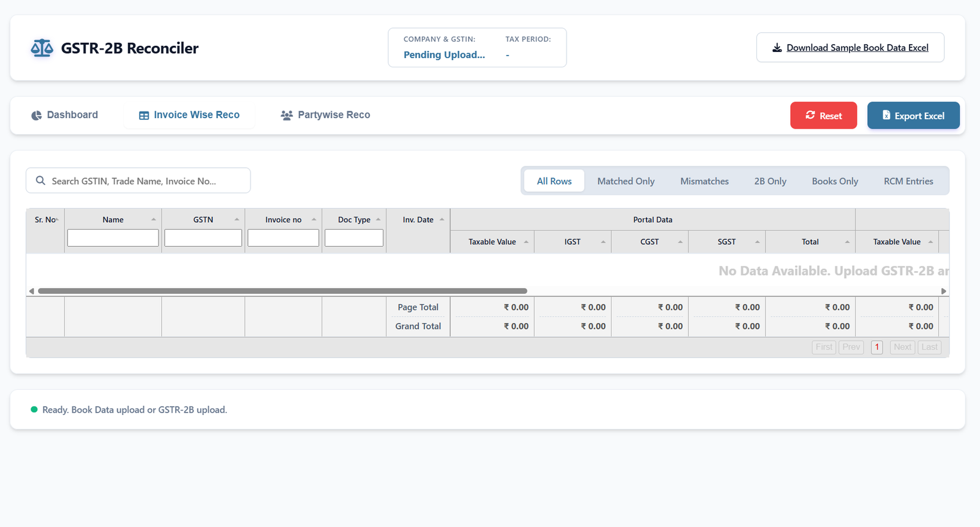Click the COMPANY & GSTIN label

point(439,39)
